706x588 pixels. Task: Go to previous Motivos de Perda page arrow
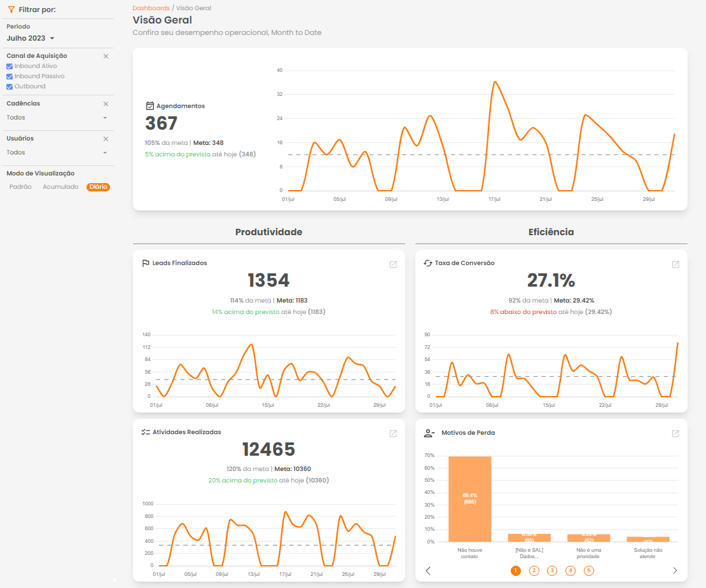428,571
